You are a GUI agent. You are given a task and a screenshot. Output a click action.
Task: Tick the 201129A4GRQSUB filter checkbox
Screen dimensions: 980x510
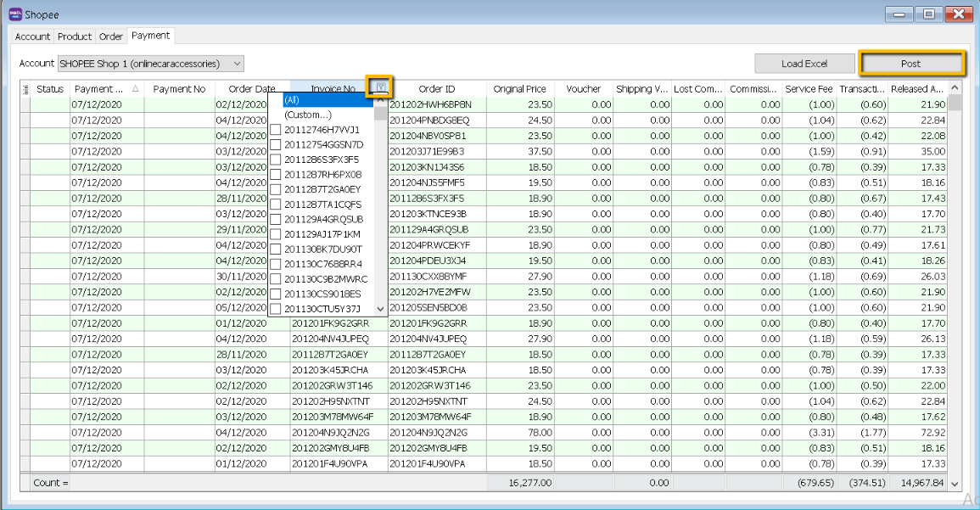pyautogui.click(x=276, y=219)
